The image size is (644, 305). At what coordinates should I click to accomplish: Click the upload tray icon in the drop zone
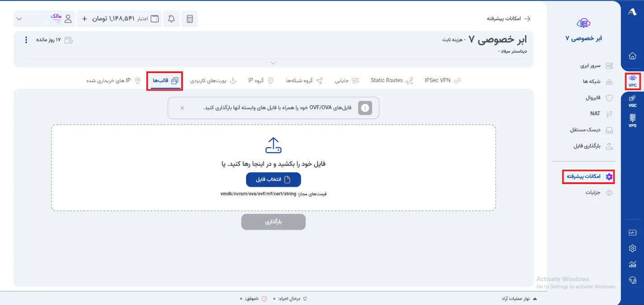273,145
